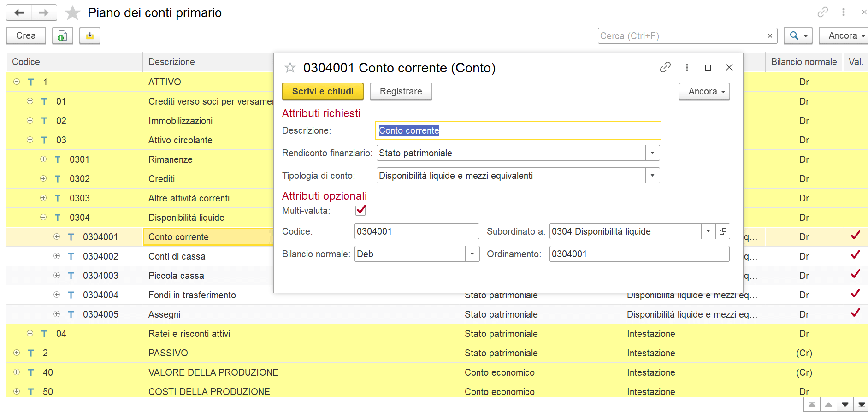Collapse the 0304 Disponibilità liquide node
868x413 pixels.
point(43,217)
